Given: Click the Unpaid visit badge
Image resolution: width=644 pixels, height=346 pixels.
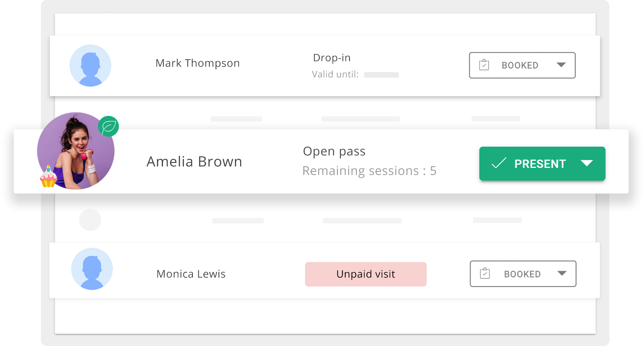Looking at the screenshot, I should coord(366,274).
